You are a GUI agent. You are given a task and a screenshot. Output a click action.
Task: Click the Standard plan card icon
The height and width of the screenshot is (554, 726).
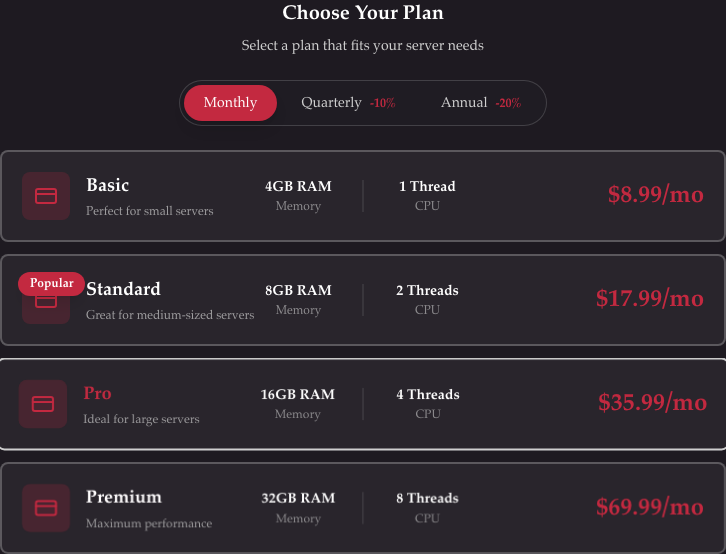coord(46,303)
